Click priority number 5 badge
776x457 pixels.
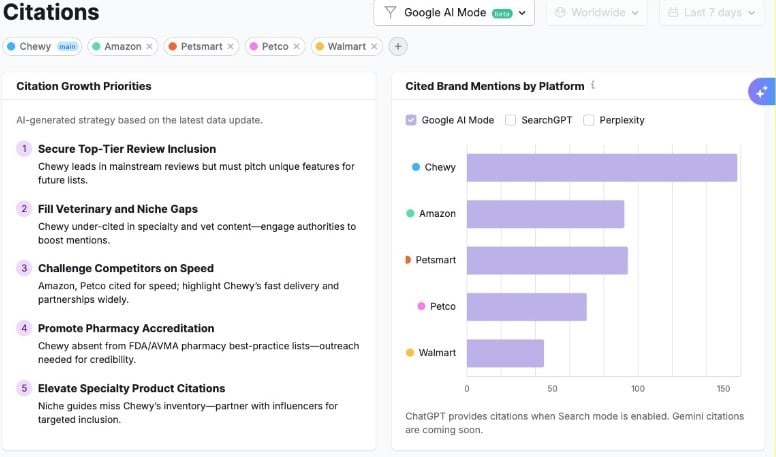24,388
